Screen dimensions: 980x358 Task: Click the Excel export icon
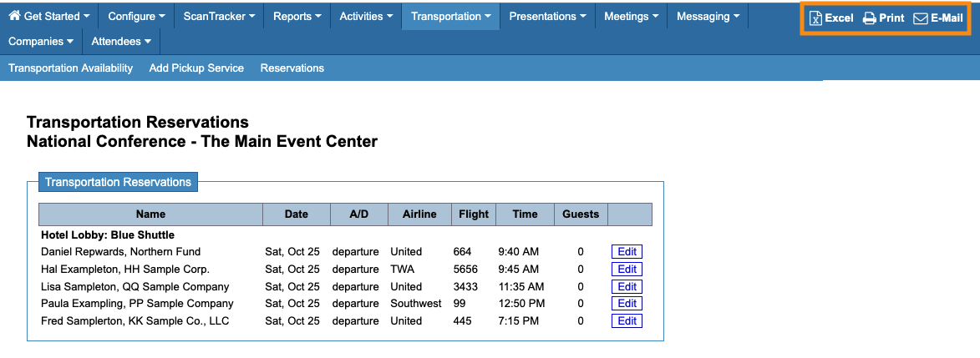816,18
